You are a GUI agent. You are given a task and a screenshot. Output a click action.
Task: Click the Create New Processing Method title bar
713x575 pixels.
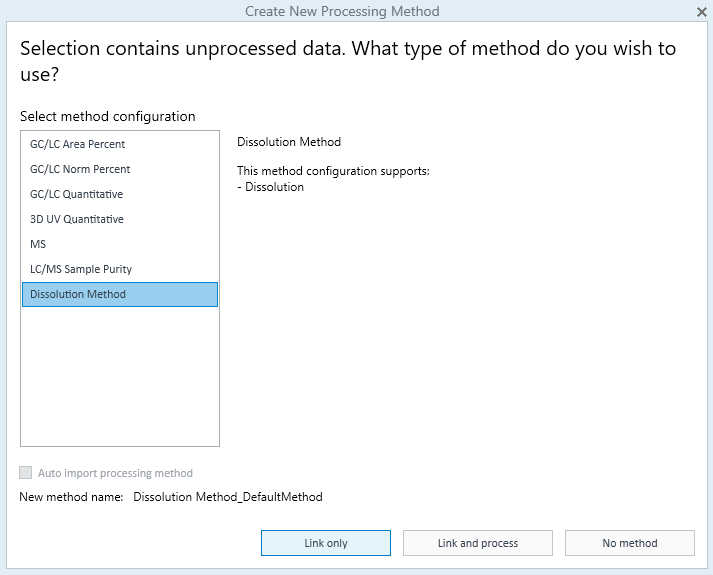[x=342, y=12]
